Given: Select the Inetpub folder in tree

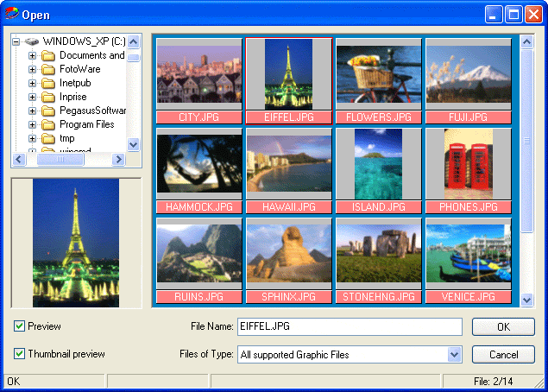Looking at the screenshot, I should [x=74, y=83].
